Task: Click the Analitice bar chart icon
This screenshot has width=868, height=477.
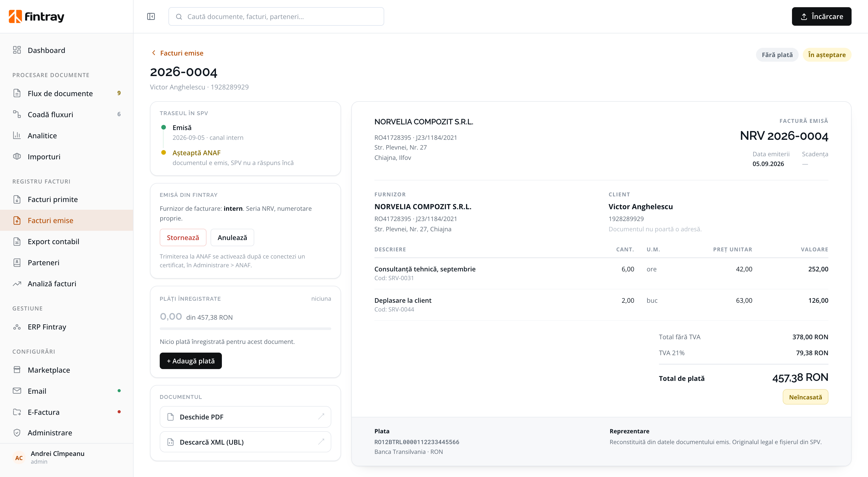Action: 17,135
